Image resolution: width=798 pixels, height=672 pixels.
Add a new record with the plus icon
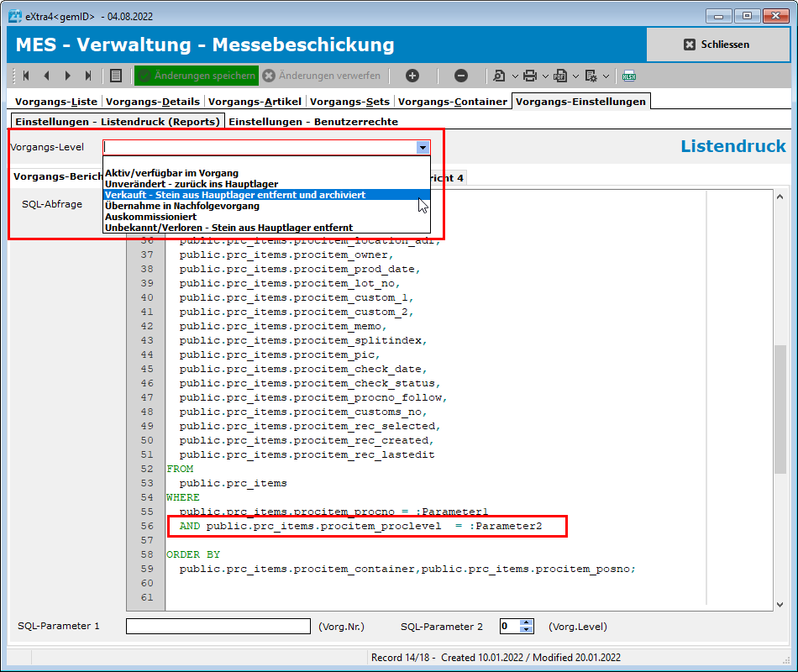click(412, 76)
